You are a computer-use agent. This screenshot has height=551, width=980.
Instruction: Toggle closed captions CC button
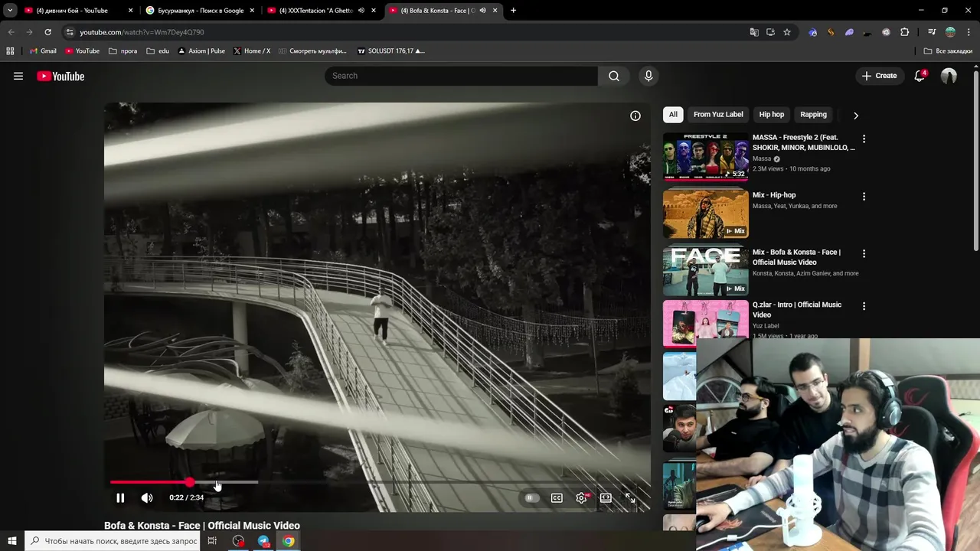(557, 497)
